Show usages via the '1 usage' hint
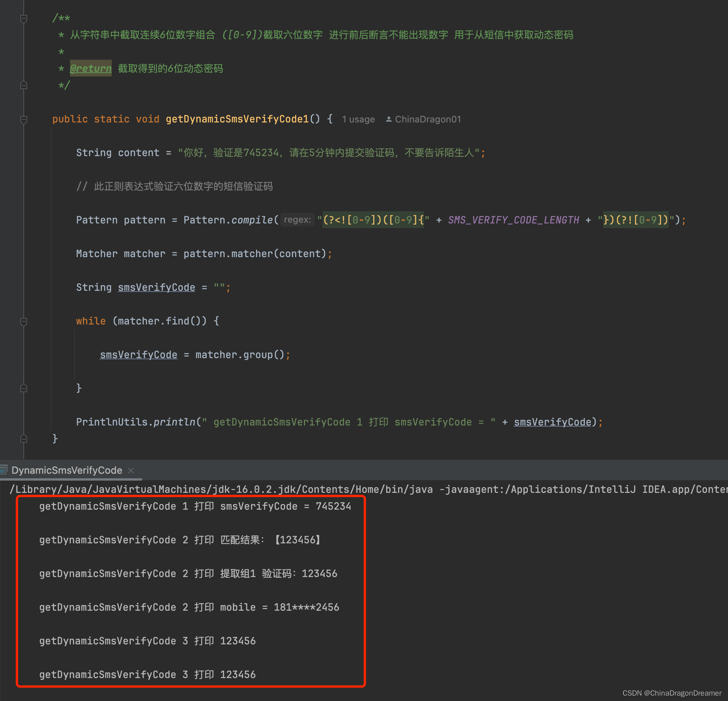Viewport: 728px width, 701px height. click(x=358, y=119)
